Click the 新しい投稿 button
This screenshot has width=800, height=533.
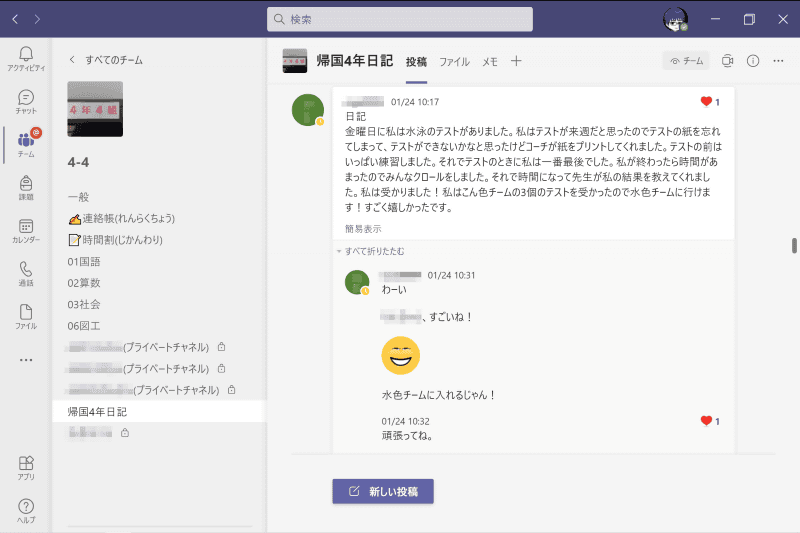coord(383,491)
